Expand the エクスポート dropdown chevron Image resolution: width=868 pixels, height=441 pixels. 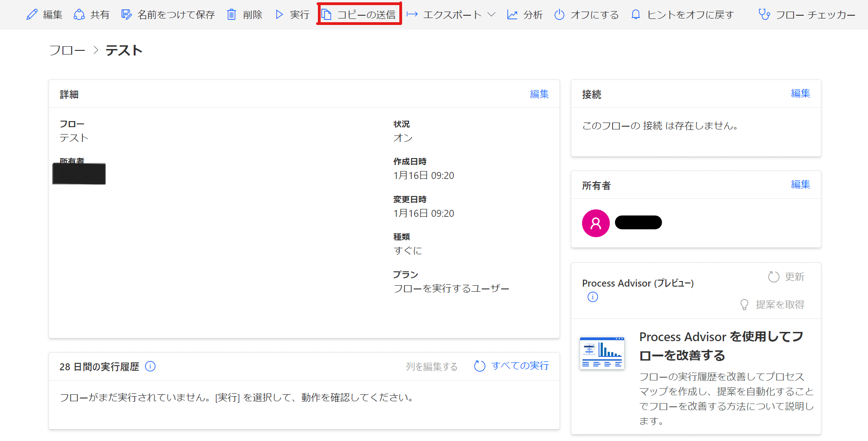(491, 15)
